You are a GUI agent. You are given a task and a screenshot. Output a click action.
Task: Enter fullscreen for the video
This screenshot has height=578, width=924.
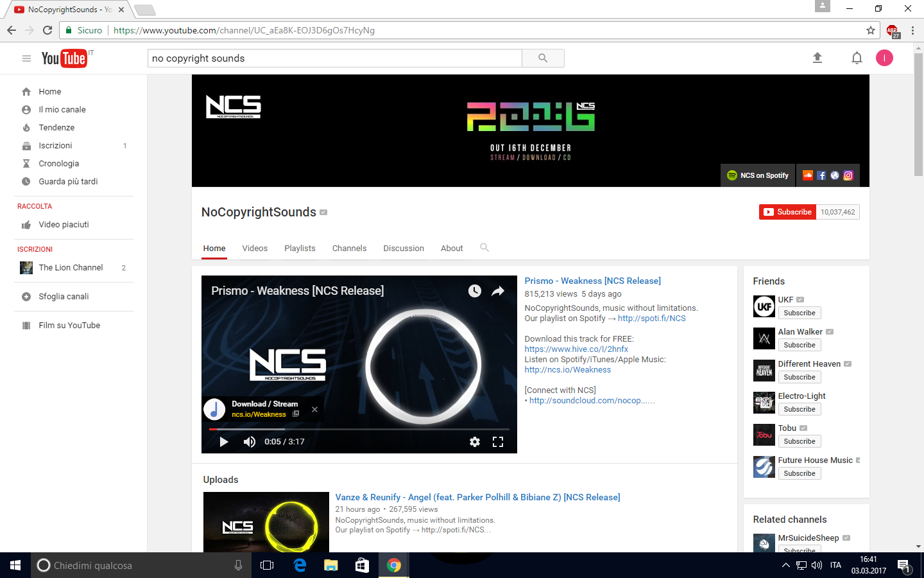[x=498, y=442]
